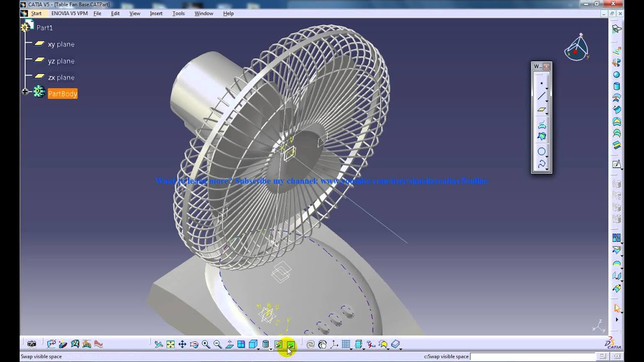Select the highlighted PartBody tree item

pos(62,94)
